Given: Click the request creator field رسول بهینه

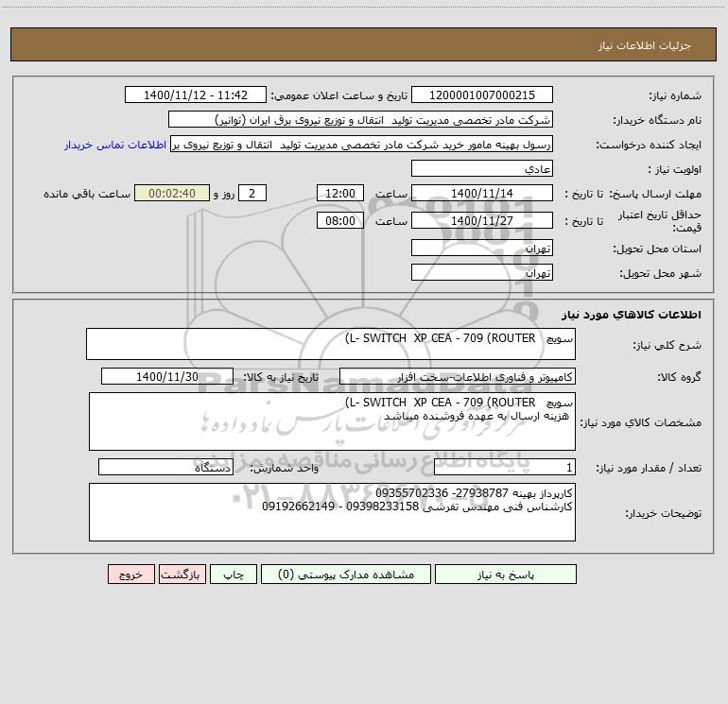Looking at the screenshot, I should (362, 144).
